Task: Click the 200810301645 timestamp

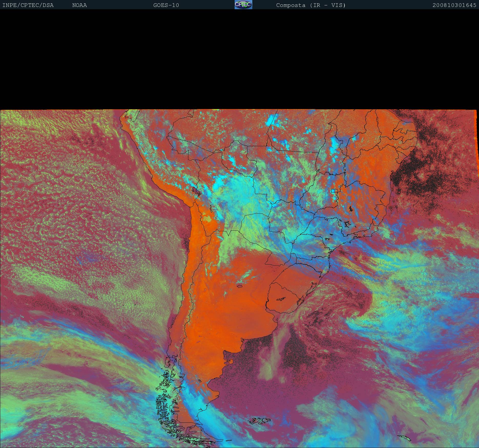Action: coord(454,5)
